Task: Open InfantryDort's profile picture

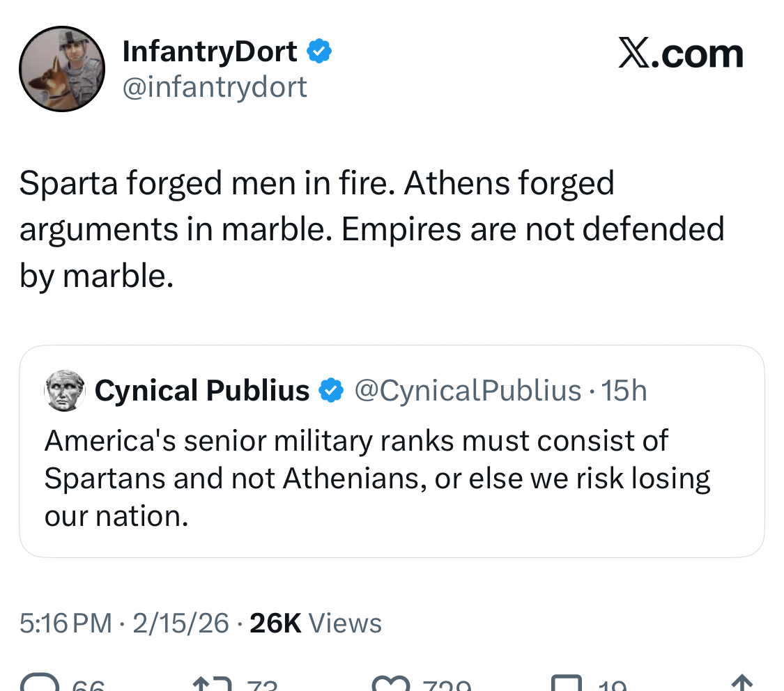Action: pyautogui.click(x=61, y=68)
